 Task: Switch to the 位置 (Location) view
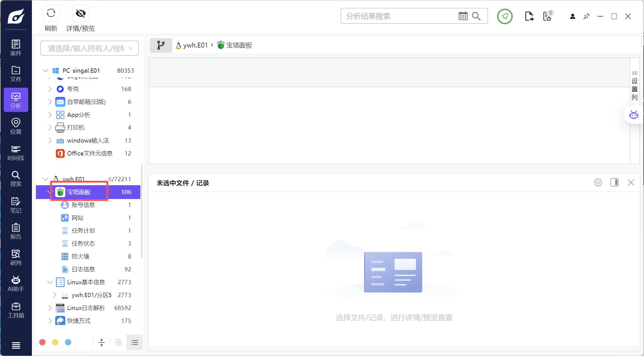coord(16,126)
